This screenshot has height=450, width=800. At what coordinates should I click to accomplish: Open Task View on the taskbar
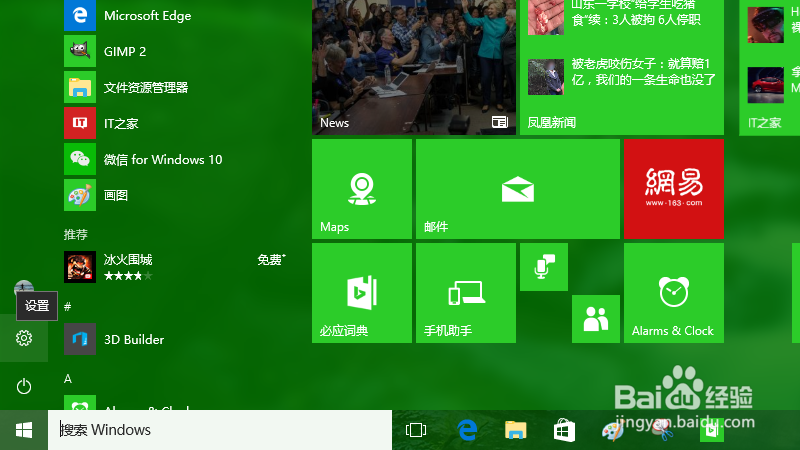pos(416,430)
